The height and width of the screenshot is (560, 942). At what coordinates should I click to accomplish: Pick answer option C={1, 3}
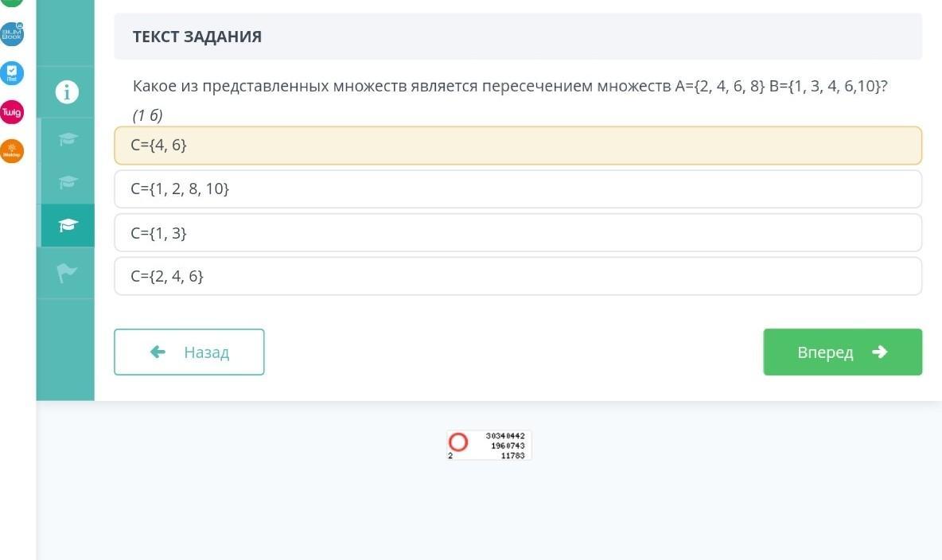coord(517,233)
